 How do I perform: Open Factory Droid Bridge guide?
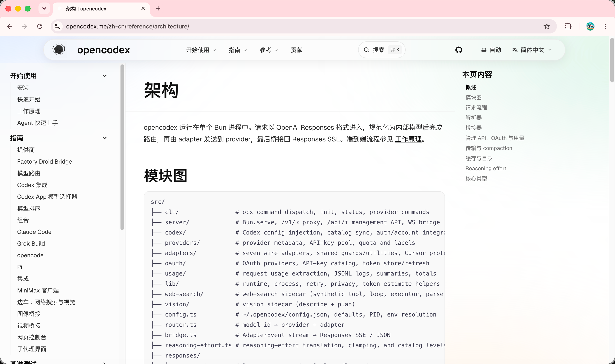pos(44,162)
